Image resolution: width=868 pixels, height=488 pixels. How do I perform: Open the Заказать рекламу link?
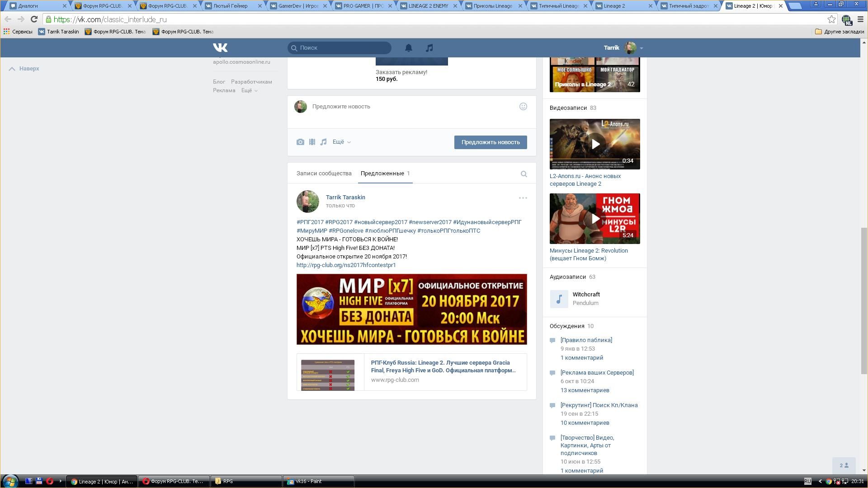[401, 72]
